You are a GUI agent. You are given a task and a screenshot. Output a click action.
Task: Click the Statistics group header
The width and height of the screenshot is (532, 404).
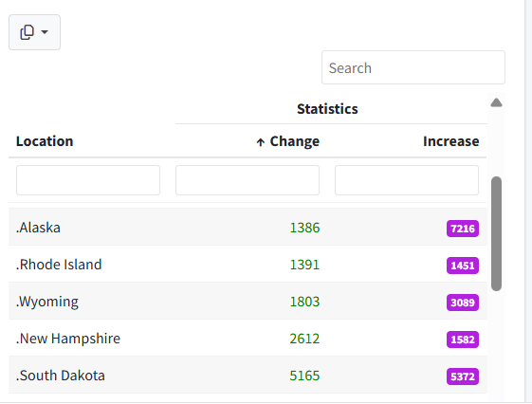327,109
